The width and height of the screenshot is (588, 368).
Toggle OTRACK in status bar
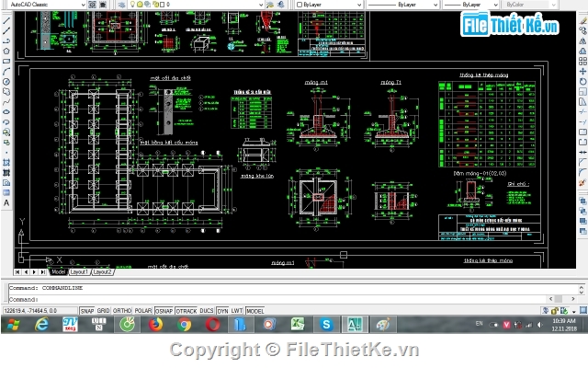187,311
